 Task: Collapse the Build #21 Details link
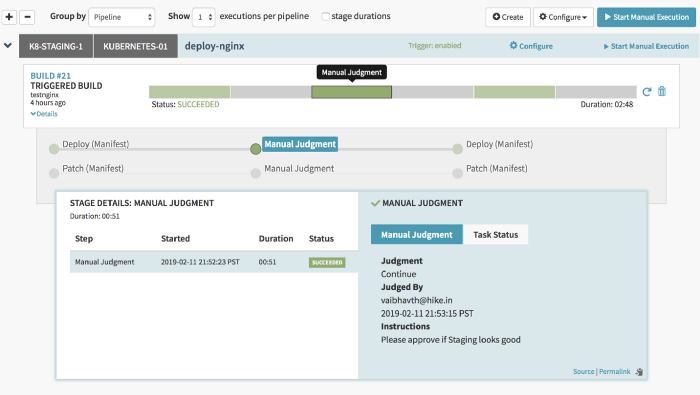tap(44, 114)
